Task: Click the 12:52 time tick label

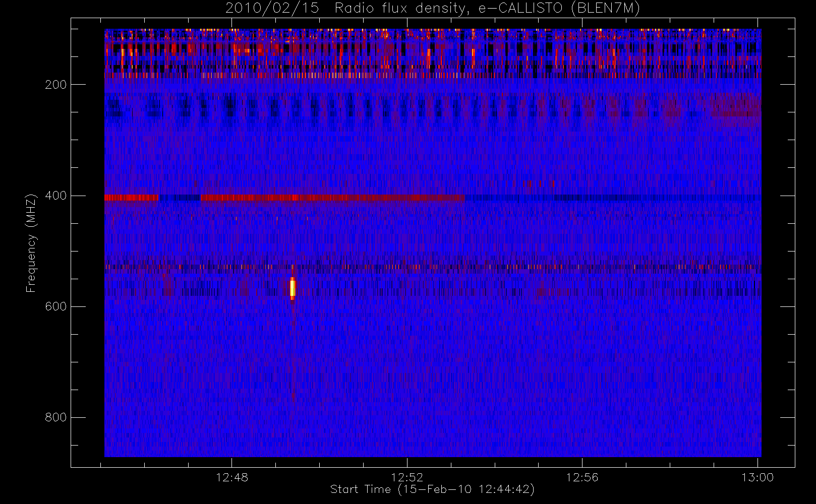Action: [x=407, y=477]
